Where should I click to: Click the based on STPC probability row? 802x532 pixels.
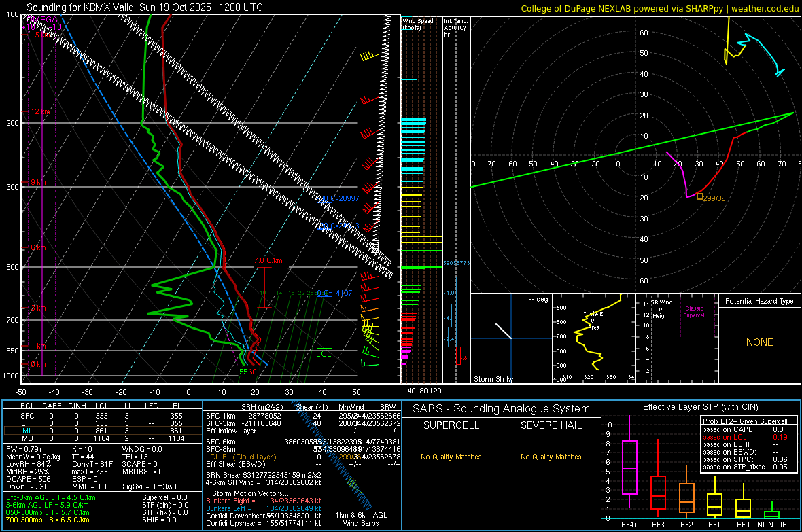(745, 459)
